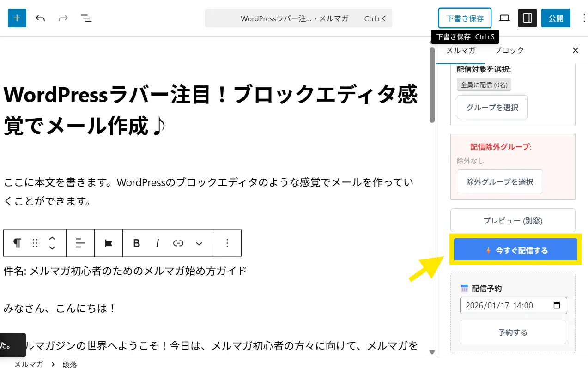Open the document overview list
This screenshot has width=588, height=368.
coord(86,18)
